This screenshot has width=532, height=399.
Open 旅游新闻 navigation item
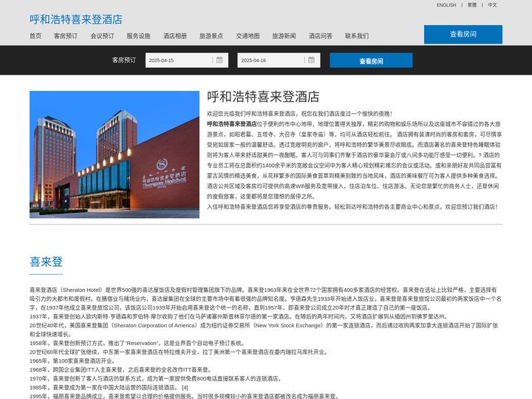click(x=284, y=36)
